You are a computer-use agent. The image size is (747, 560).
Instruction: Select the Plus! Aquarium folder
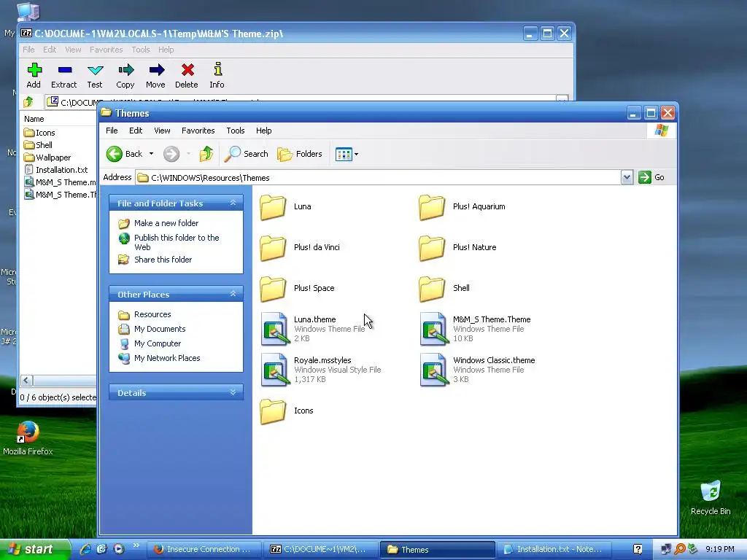(462, 207)
